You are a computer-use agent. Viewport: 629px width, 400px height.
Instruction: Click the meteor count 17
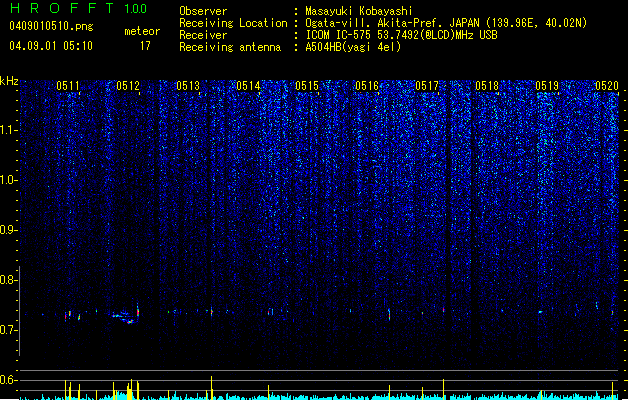click(x=145, y=46)
